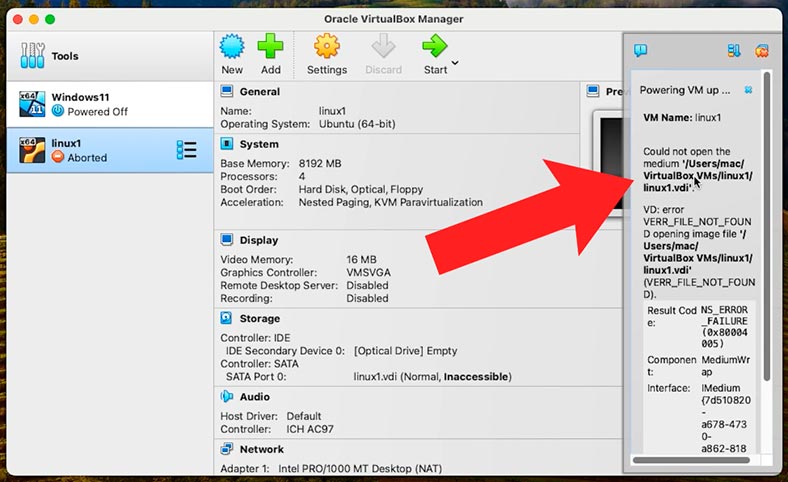Click the Add machine toolbar icon

click(270, 46)
